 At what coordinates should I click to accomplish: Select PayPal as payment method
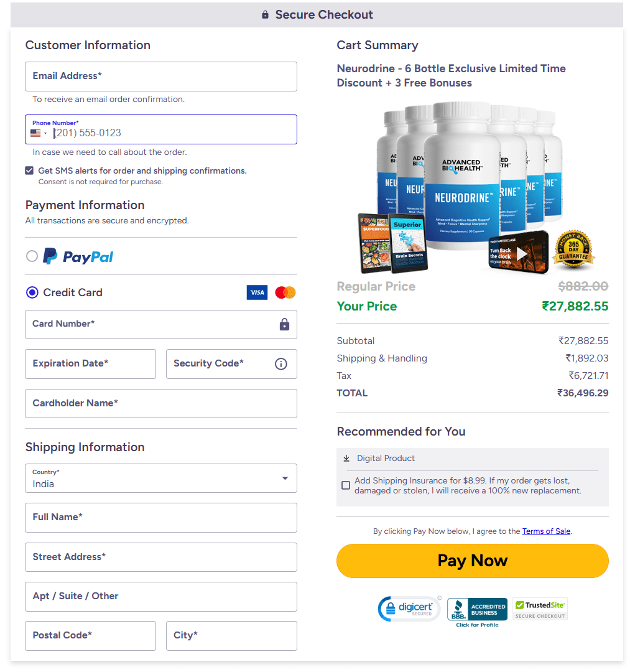coord(32,256)
